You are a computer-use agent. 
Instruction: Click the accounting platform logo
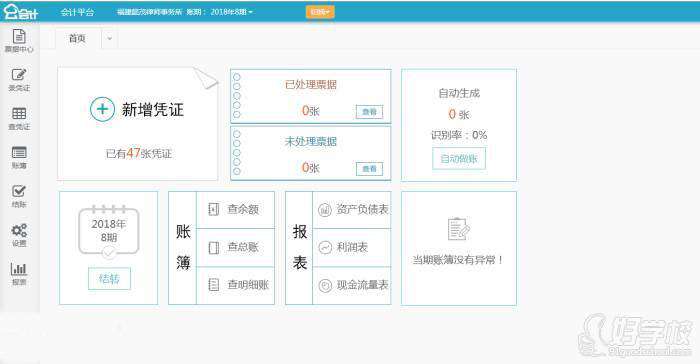point(21,12)
